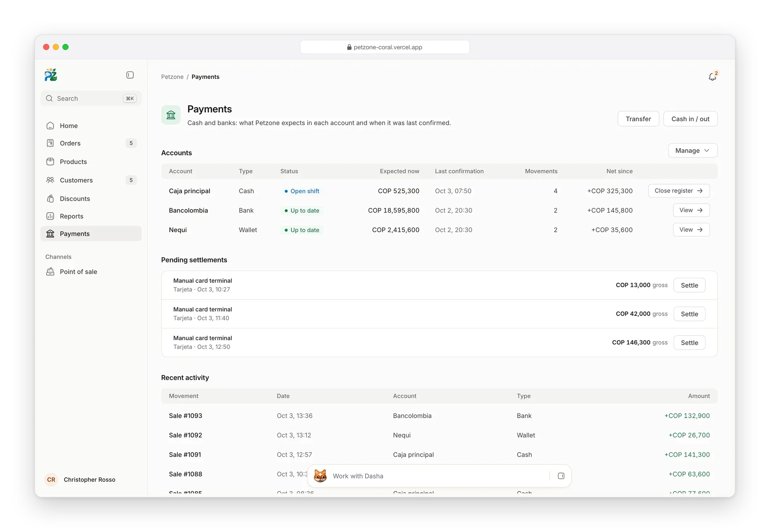Click the Transfer button

(x=638, y=119)
